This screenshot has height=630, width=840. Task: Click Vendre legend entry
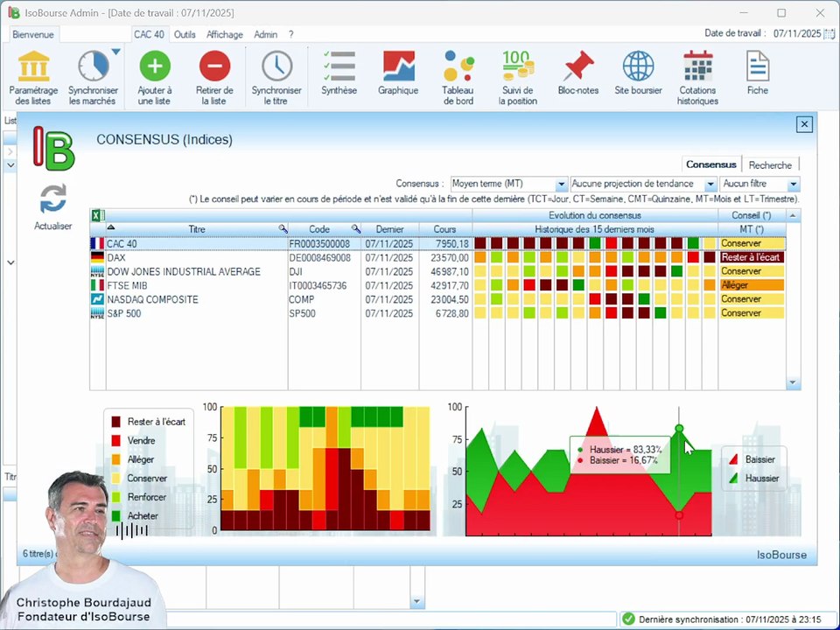pyautogui.click(x=133, y=440)
